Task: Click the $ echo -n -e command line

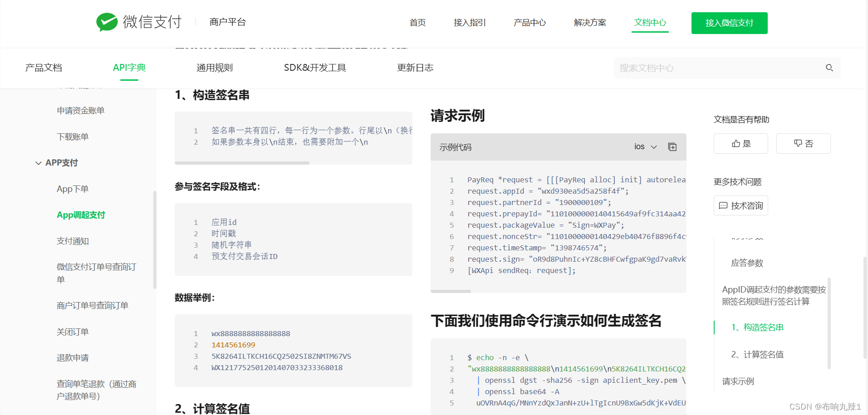Action: click(498, 358)
